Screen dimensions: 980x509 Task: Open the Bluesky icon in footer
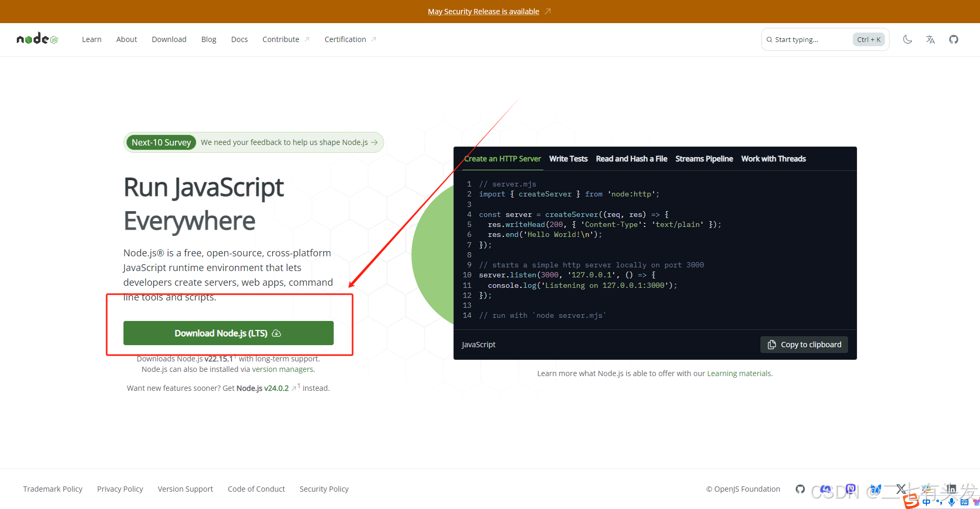(876, 489)
